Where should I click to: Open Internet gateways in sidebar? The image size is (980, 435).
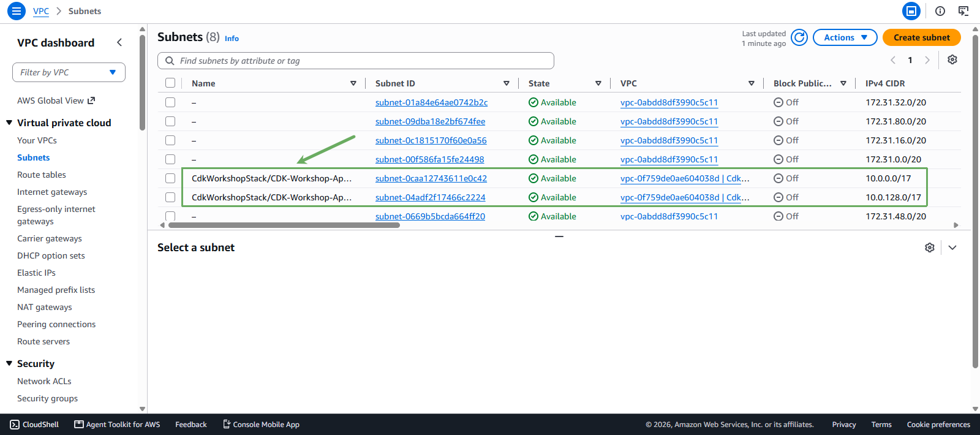pos(52,192)
